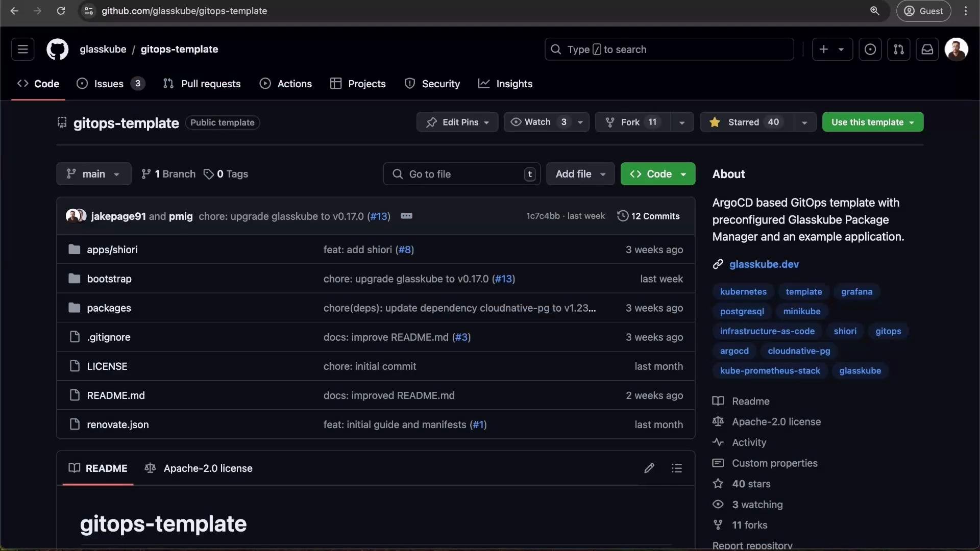Open the bootstrap folder
Image resolution: width=980 pixels, height=551 pixels.
click(x=109, y=279)
